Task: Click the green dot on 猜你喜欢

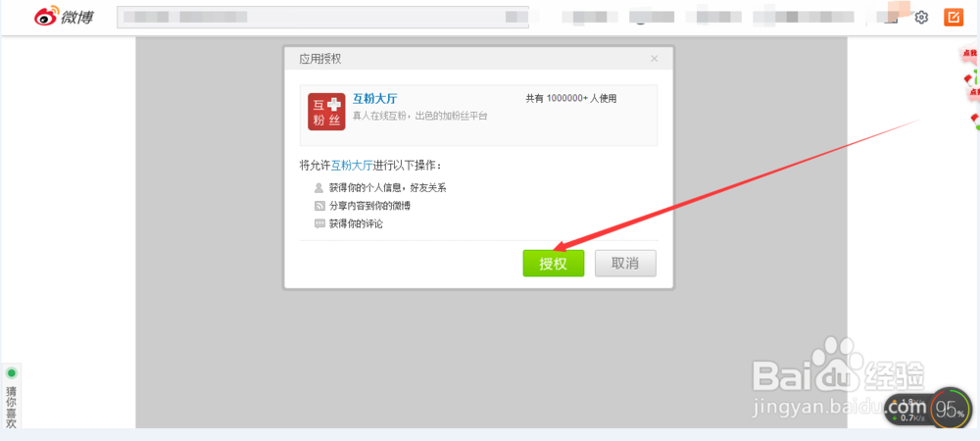Action: (x=11, y=373)
